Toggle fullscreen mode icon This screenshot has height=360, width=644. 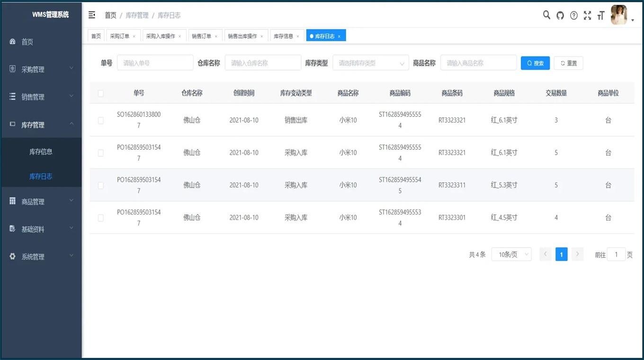click(587, 16)
